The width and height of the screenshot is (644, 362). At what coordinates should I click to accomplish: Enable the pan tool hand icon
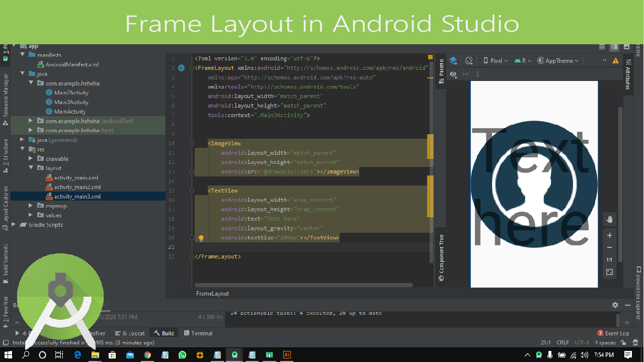point(609,219)
